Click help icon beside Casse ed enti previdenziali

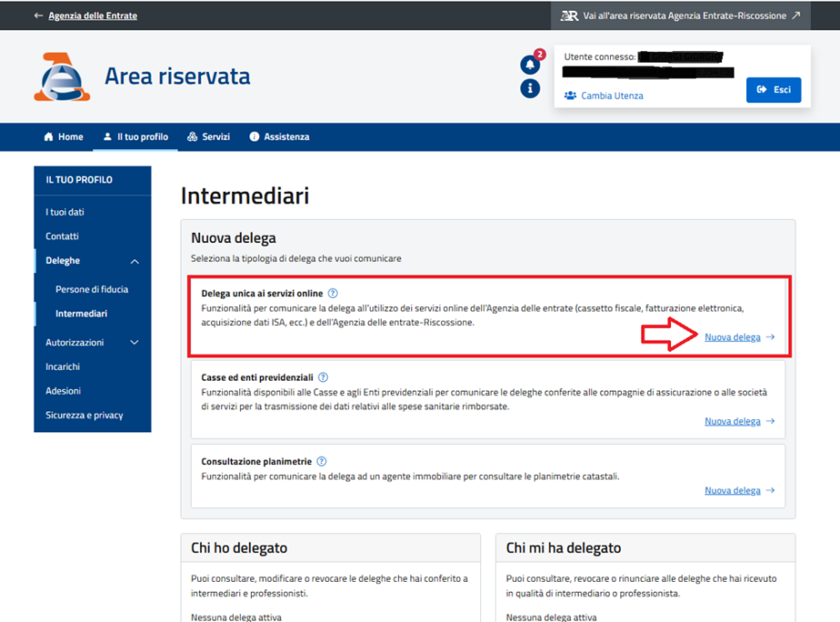[323, 377]
